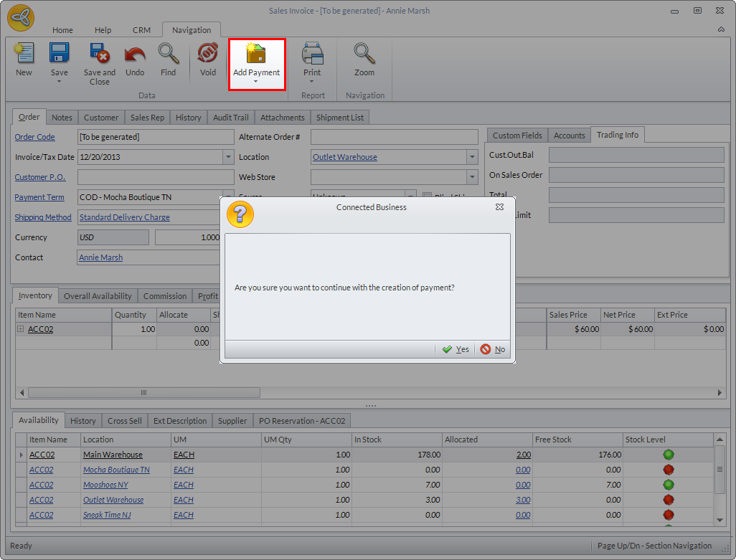Click the Save and Close icon
Image resolution: width=736 pixels, height=560 pixels.
click(99, 54)
